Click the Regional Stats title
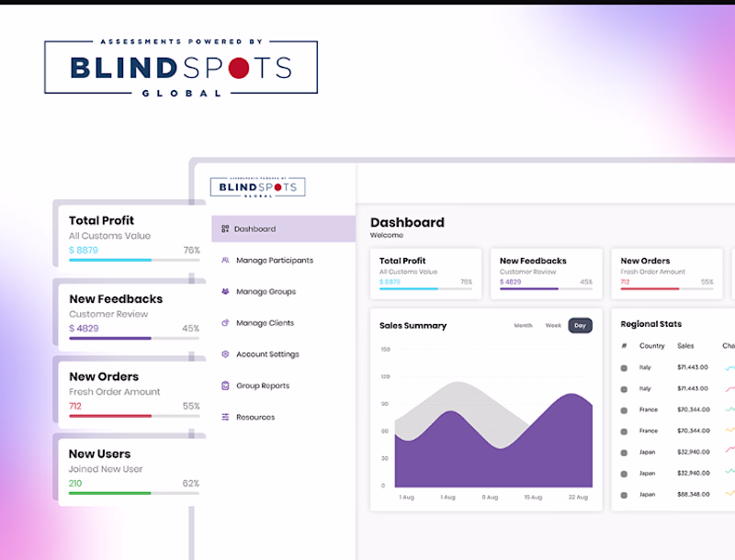This screenshot has height=560, width=735. coord(651,324)
